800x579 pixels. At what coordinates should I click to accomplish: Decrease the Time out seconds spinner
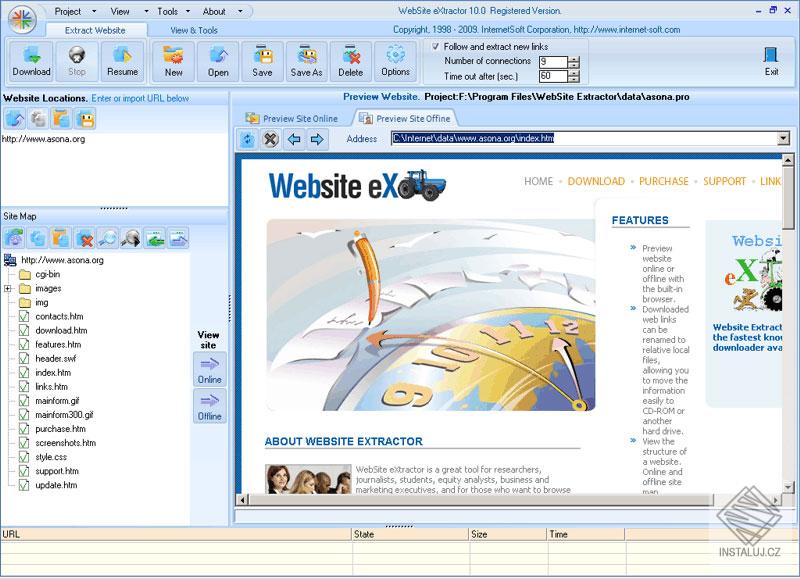pyautogui.click(x=574, y=80)
